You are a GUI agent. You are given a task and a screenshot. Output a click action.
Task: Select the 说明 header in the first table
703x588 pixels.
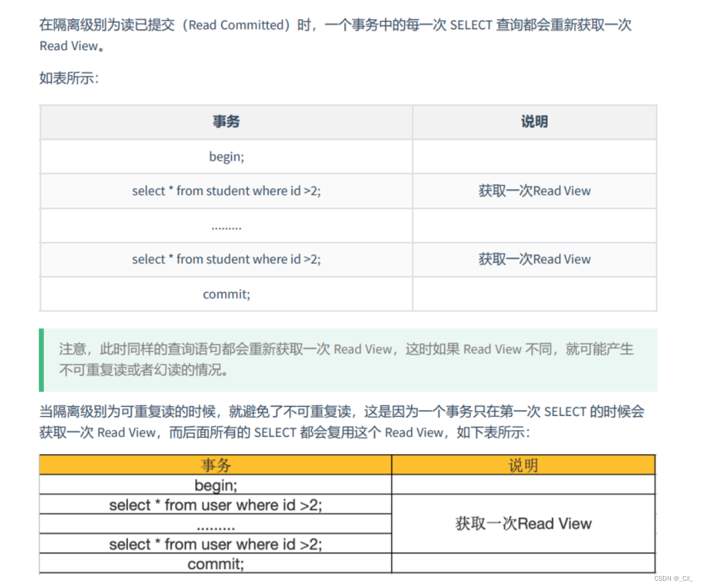click(534, 122)
